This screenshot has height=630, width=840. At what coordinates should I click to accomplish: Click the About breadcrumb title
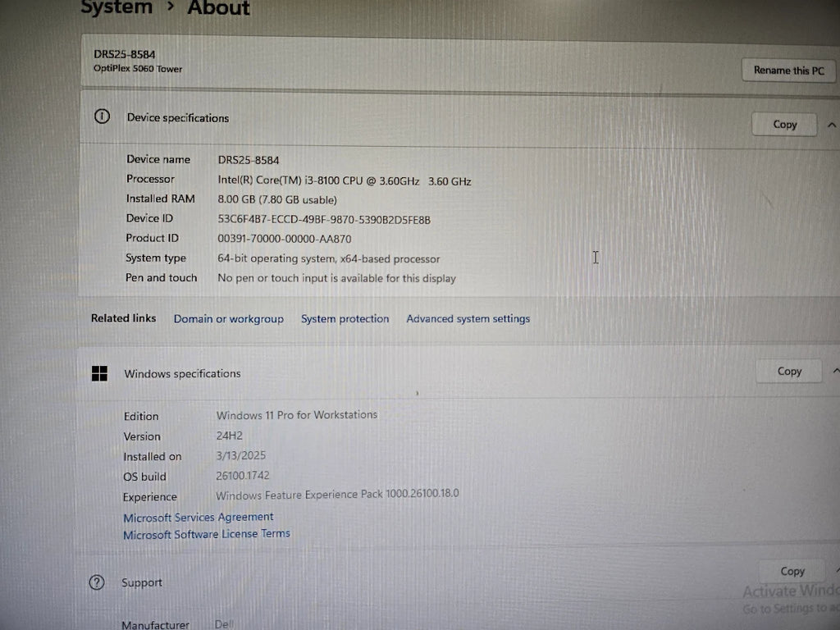(218, 8)
